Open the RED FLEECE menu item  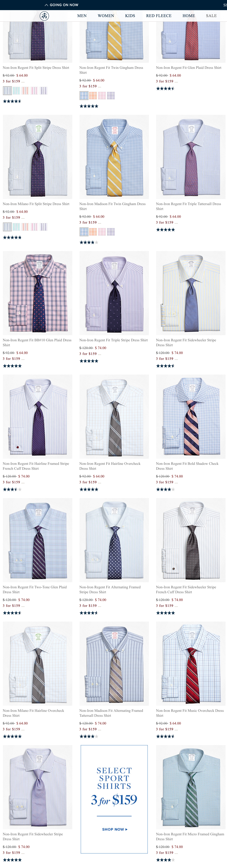click(159, 16)
